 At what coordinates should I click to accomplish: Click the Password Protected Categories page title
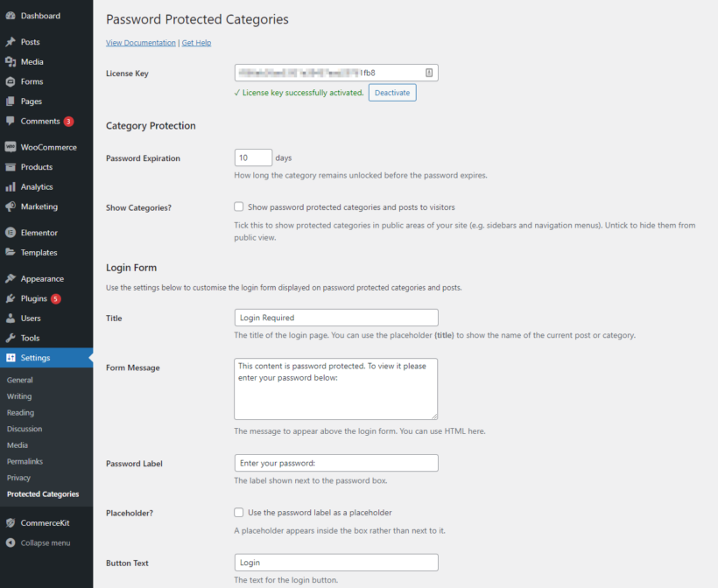(x=197, y=19)
